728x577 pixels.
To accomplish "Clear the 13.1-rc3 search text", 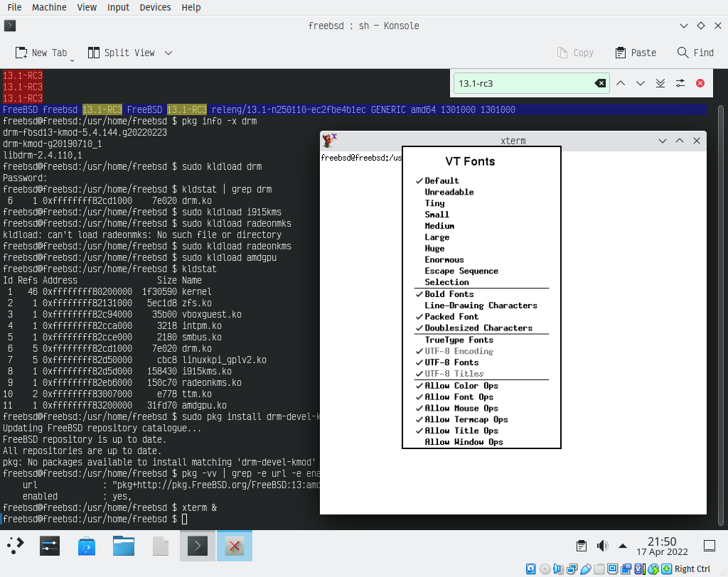I will coord(601,83).
